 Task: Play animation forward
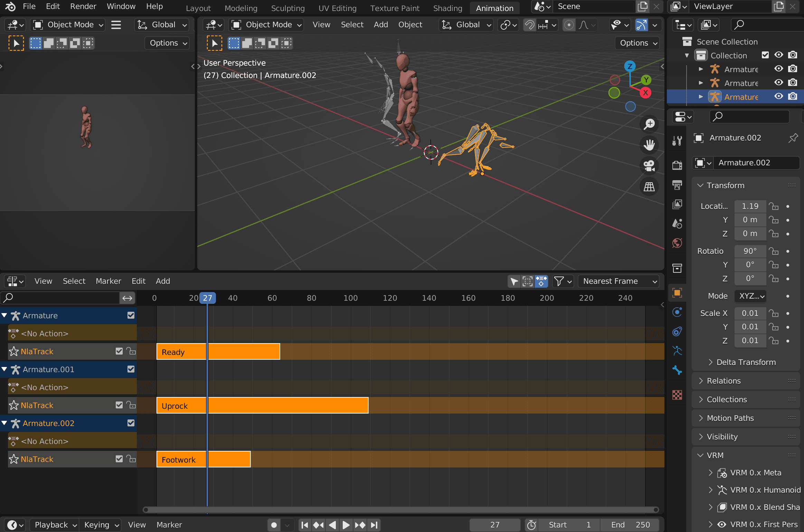[x=346, y=525]
